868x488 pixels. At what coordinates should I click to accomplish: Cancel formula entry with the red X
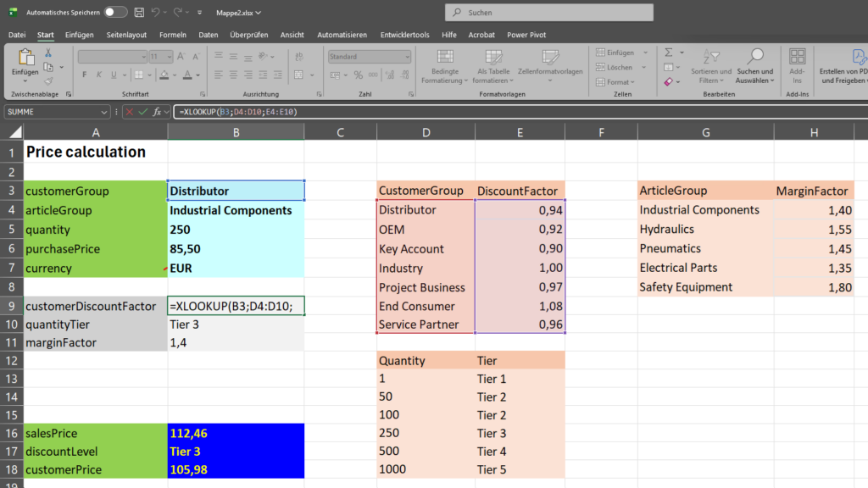click(129, 112)
